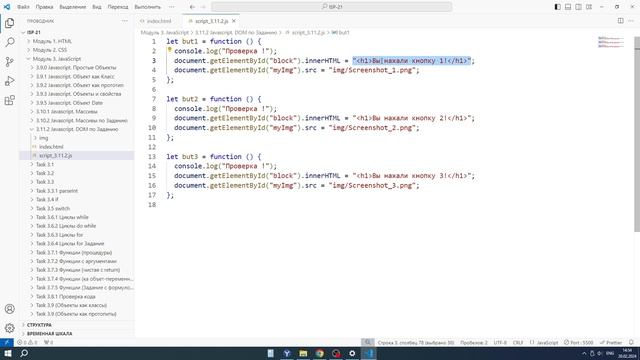Click the go forward navigation arrow

click(x=203, y=7)
